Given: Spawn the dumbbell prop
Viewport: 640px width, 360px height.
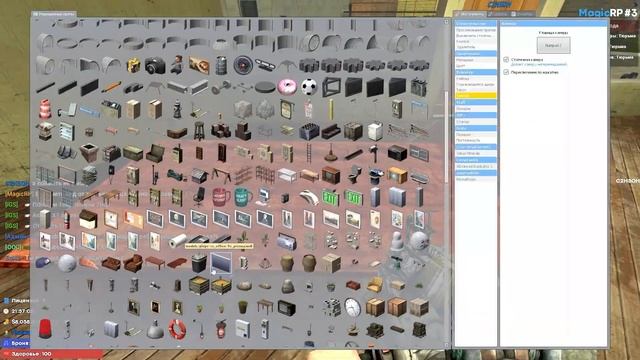Looking at the screenshot, I should tap(221, 87).
